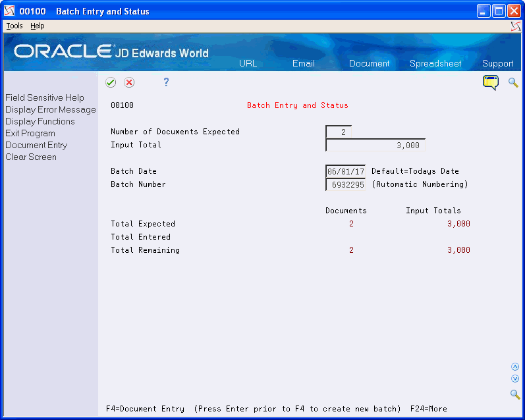Click the Batch Number field
Image resolution: width=525 pixels, height=420 pixels.
[x=345, y=184]
